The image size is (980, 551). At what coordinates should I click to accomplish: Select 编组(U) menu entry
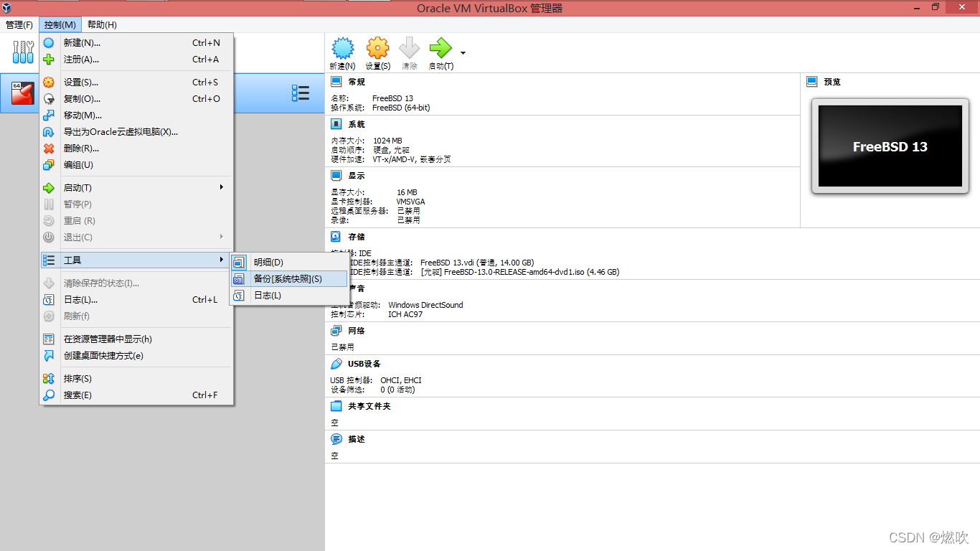136,165
